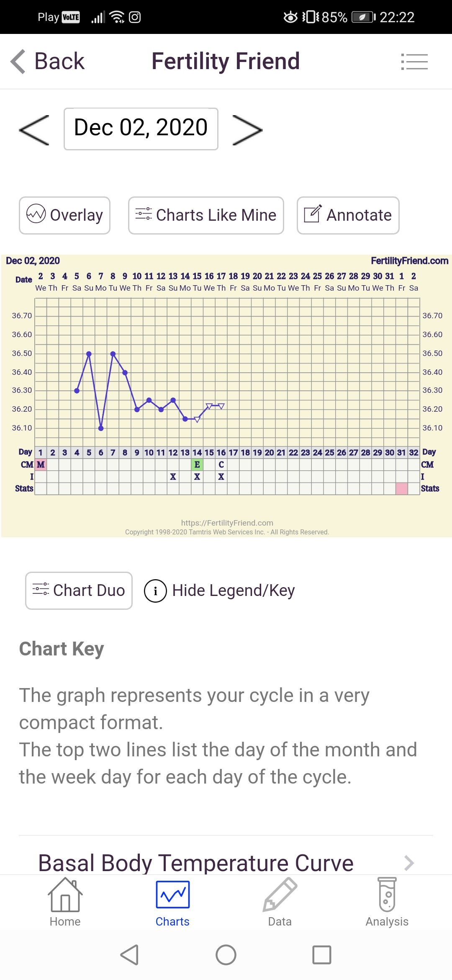
Task: Tap the Overlay button
Action: click(64, 215)
